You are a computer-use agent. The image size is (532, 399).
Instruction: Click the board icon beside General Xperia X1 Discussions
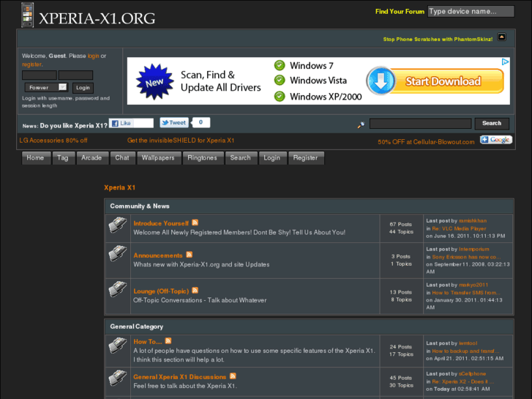pos(118,379)
